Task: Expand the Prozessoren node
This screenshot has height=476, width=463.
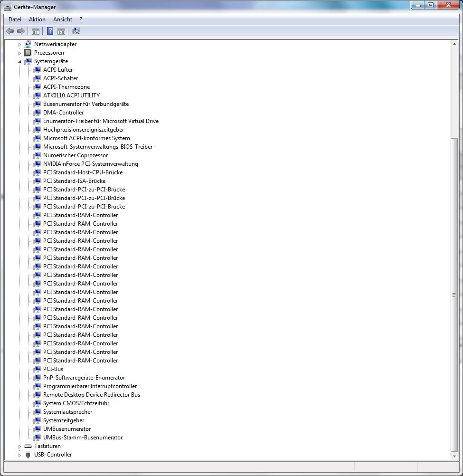Action: click(19, 53)
